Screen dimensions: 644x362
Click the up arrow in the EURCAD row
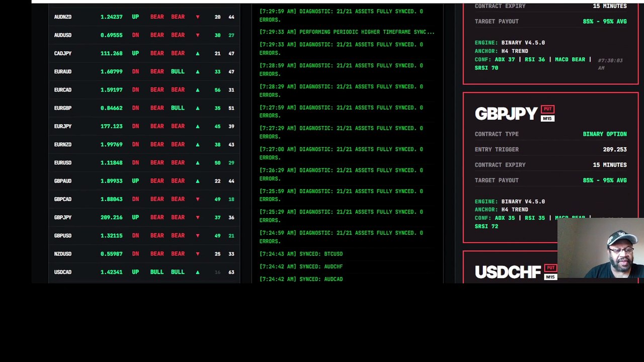(x=197, y=89)
